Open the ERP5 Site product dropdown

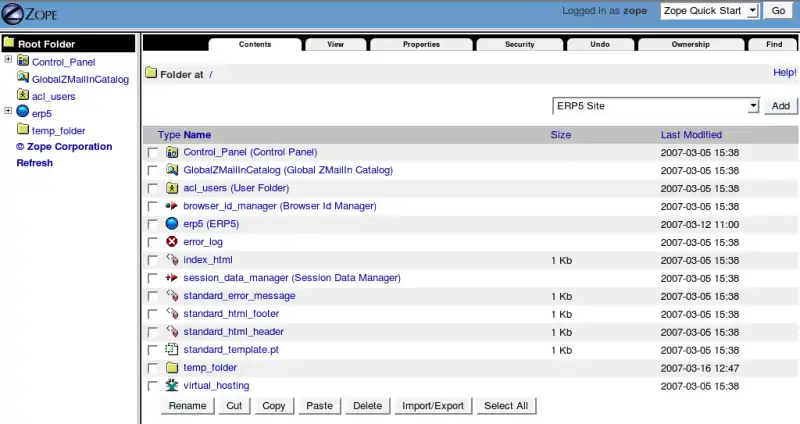tap(655, 106)
